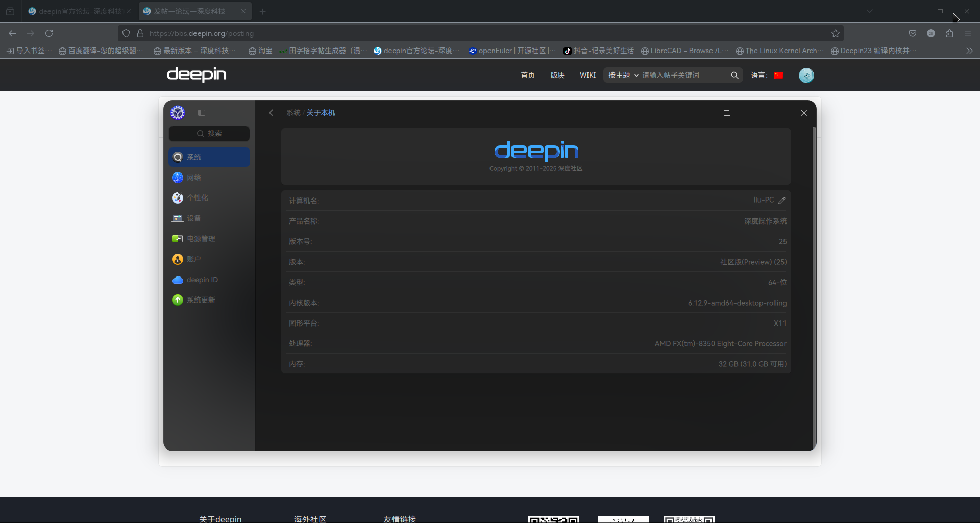The height and width of the screenshot is (523, 980).
Task: Open the 淘宝 bookmark
Action: [x=260, y=51]
